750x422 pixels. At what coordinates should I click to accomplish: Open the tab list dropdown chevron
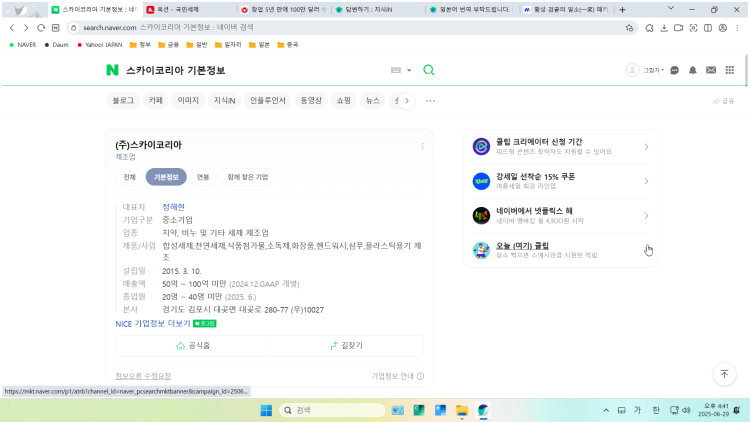[x=671, y=9]
